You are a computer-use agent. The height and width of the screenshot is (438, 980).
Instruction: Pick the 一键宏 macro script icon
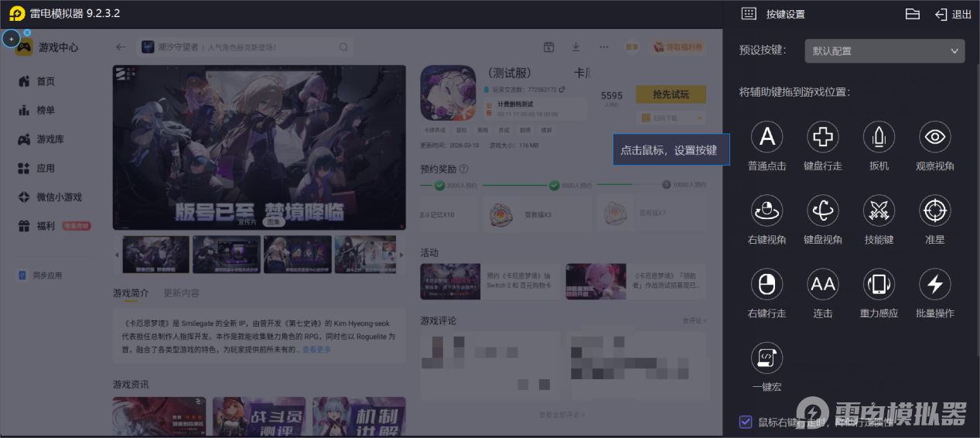tap(767, 358)
